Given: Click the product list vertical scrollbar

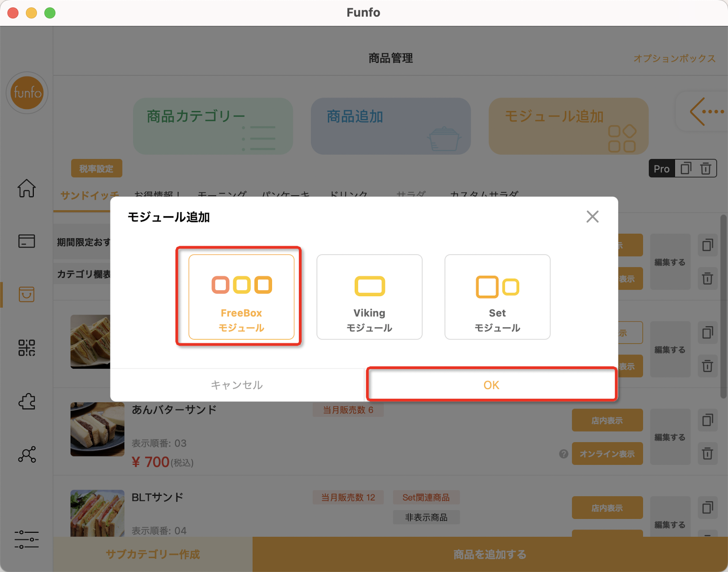Looking at the screenshot, I should tap(723, 306).
